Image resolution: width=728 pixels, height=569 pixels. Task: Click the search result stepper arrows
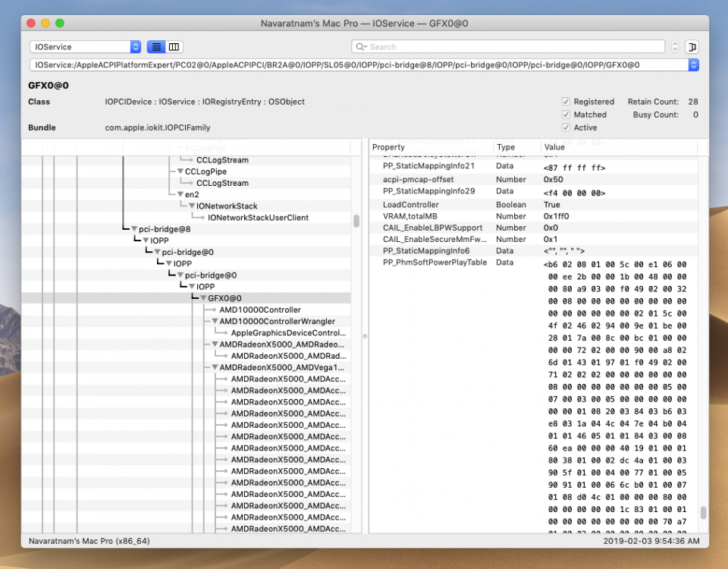(x=675, y=47)
